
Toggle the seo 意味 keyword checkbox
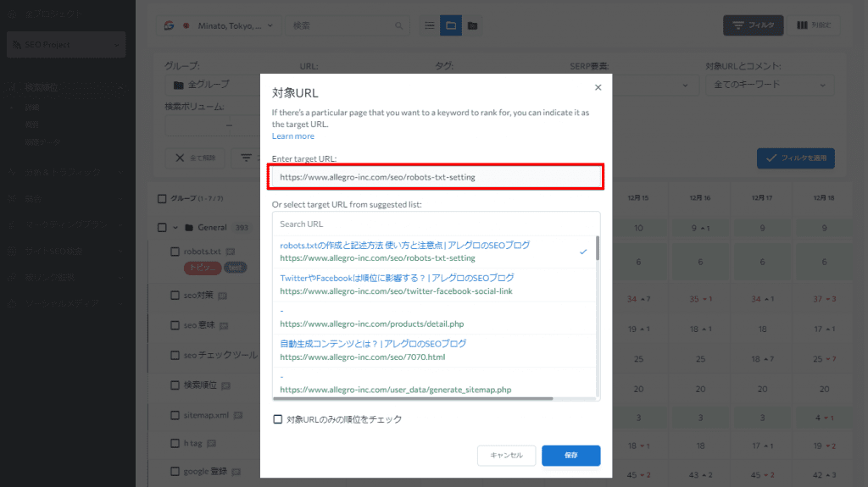pos(175,325)
